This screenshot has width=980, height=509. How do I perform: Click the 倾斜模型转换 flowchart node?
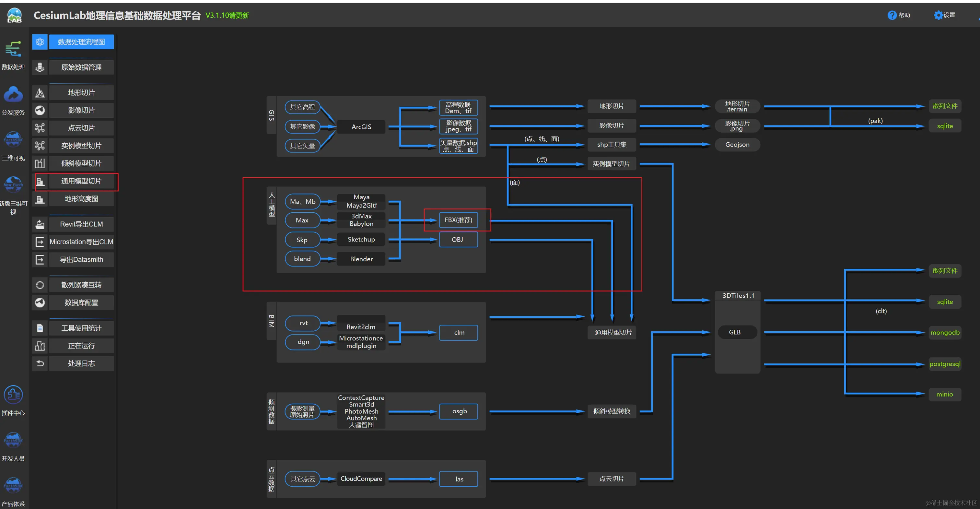point(612,411)
